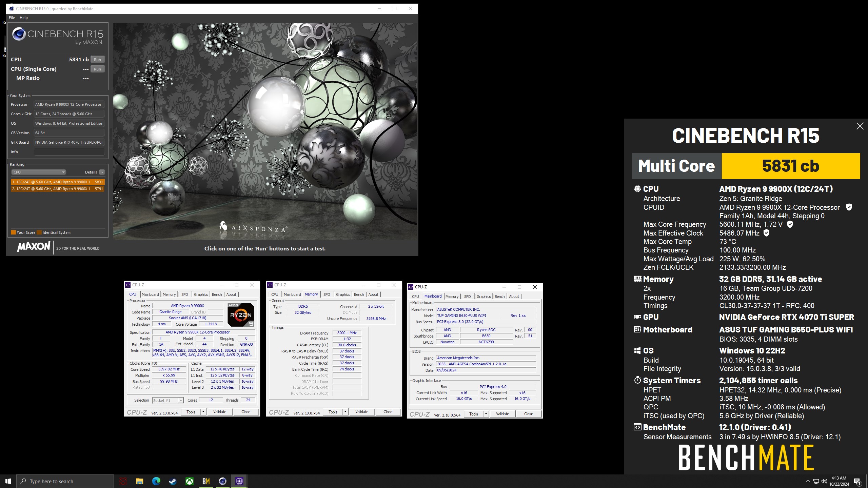Open the volume tray icon

click(824, 481)
